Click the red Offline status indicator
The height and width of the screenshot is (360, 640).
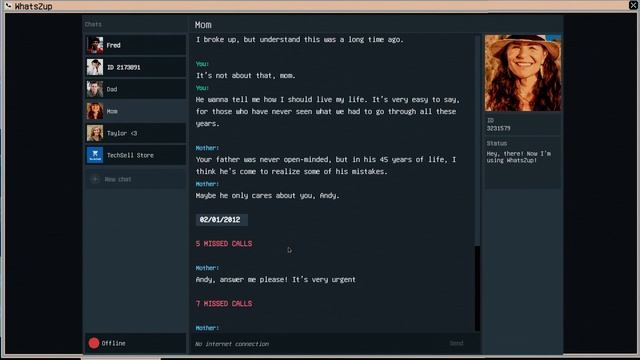[94, 343]
